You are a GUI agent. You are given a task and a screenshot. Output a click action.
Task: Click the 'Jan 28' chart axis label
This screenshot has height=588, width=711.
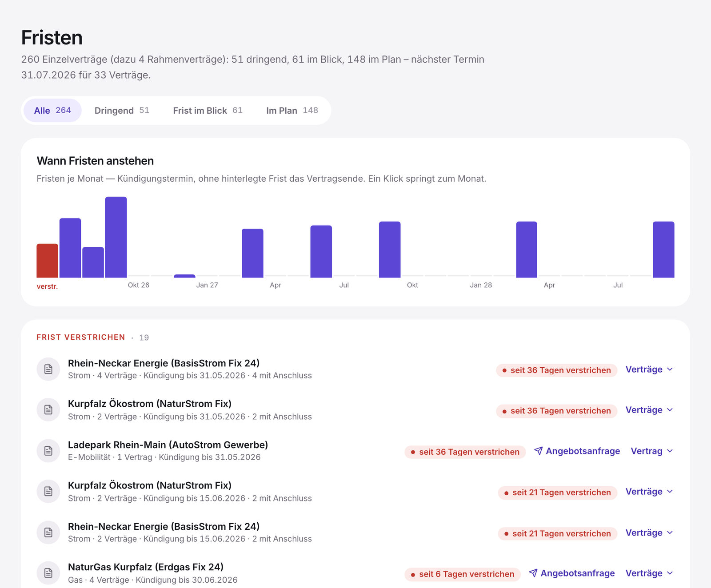pos(481,285)
